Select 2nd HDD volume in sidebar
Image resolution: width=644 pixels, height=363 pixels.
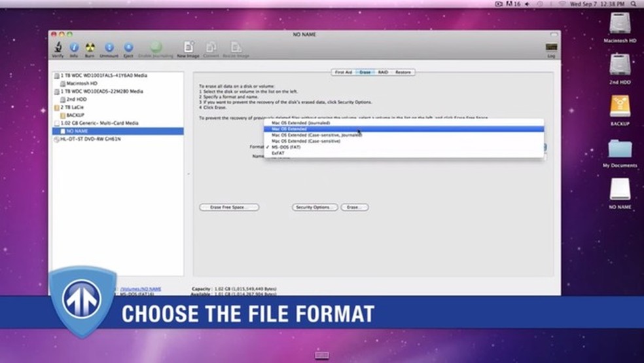tap(118, 100)
